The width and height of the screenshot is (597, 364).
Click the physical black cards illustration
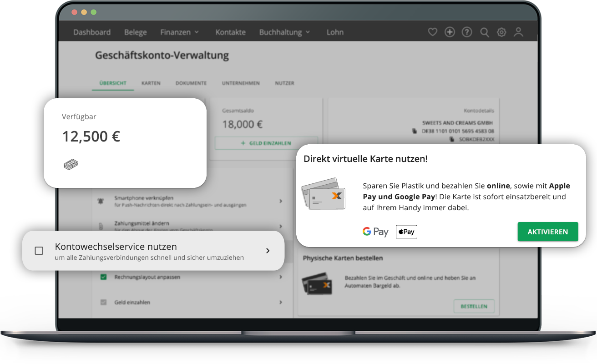[x=316, y=284]
